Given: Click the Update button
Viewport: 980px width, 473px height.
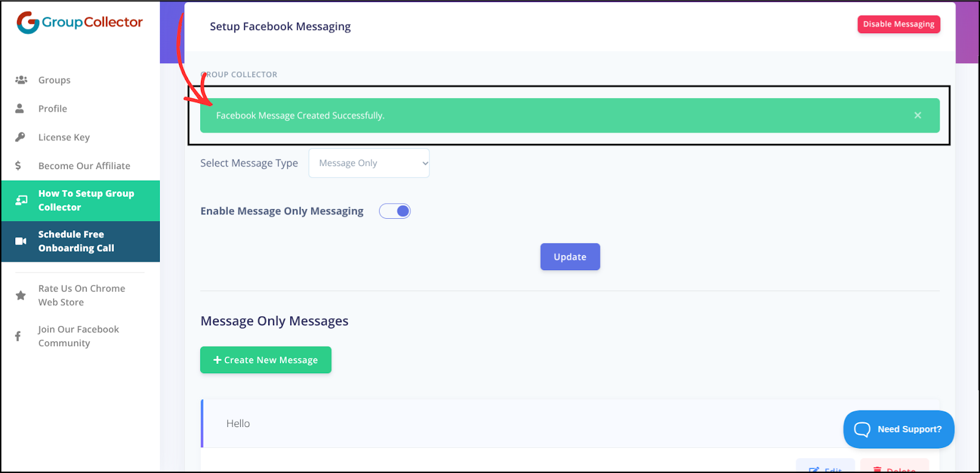Looking at the screenshot, I should (570, 257).
